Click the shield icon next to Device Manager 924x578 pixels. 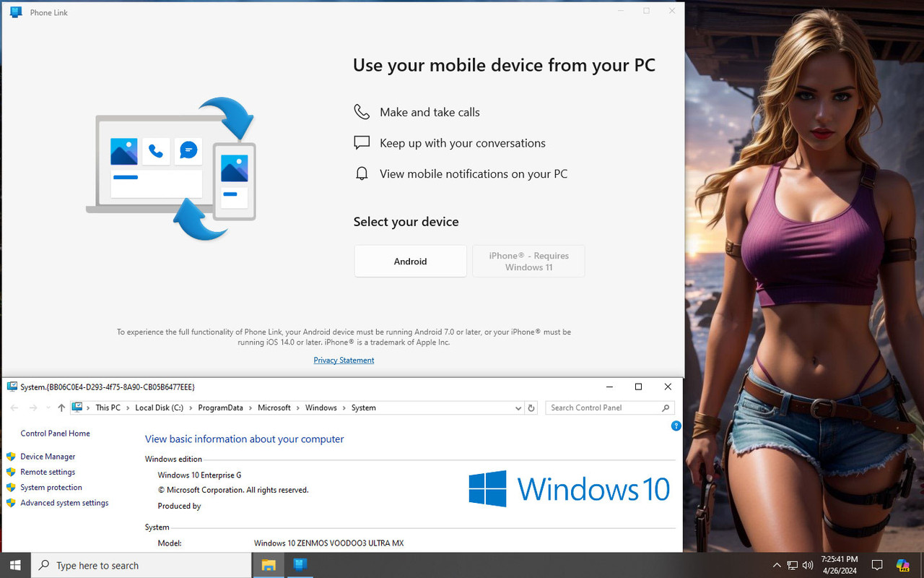click(11, 457)
